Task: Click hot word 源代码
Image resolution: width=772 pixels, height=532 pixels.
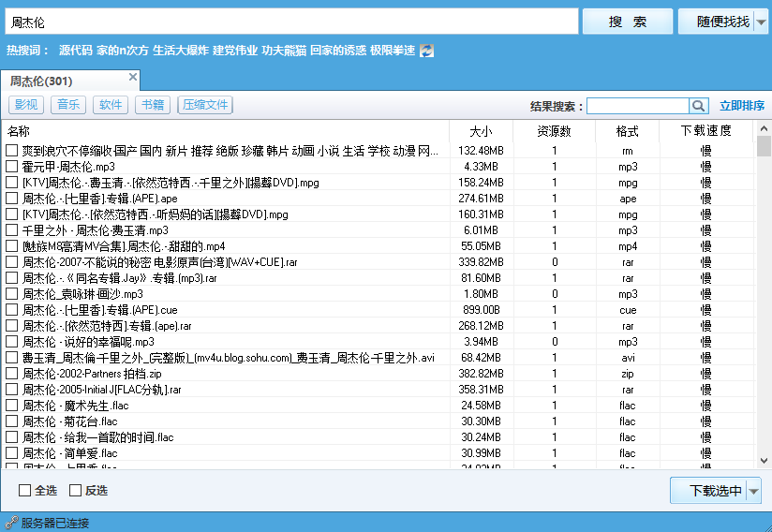Action: pyautogui.click(x=76, y=51)
